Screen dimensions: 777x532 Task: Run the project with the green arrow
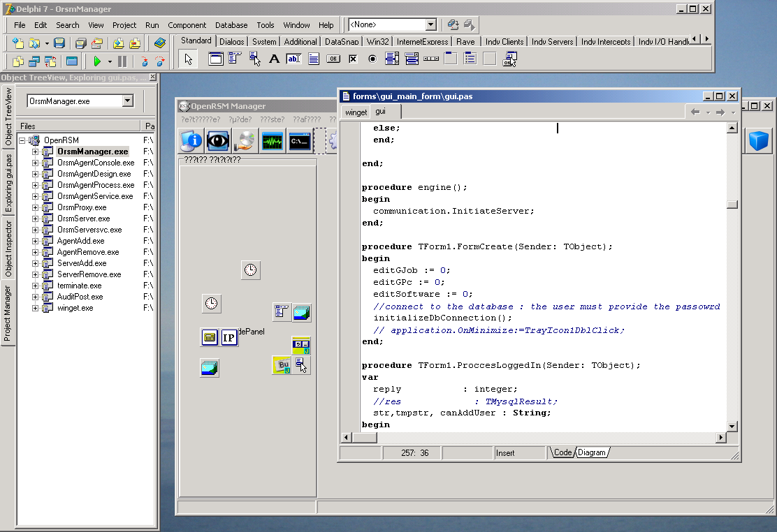97,61
